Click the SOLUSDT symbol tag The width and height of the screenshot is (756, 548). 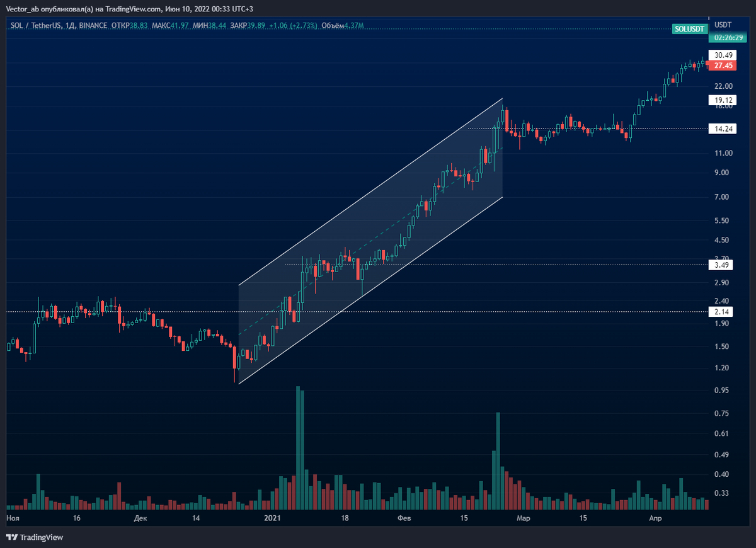coord(689,28)
